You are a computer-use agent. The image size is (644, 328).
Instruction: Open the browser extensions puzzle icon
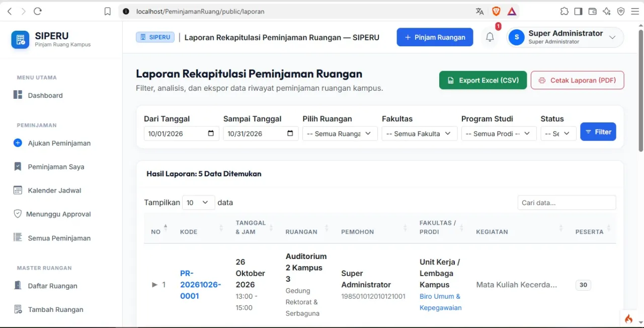[x=564, y=11]
